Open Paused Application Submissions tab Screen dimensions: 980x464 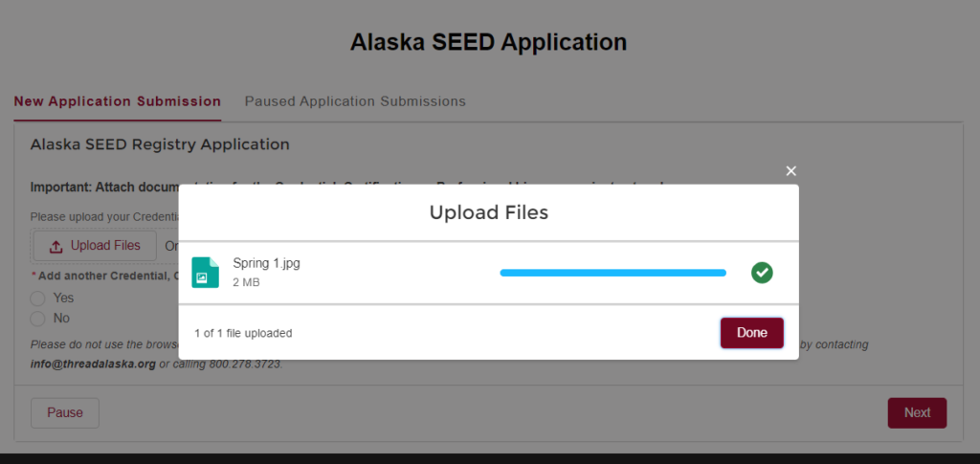point(355,101)
